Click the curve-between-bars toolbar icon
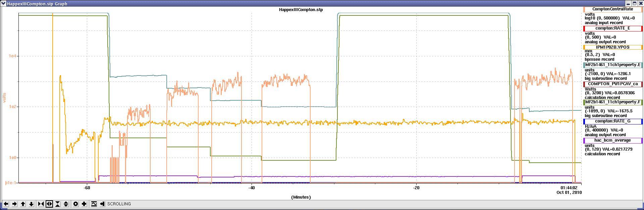Image resolution: width=644 pixels, height=210 pixels. tap(94, 204)
